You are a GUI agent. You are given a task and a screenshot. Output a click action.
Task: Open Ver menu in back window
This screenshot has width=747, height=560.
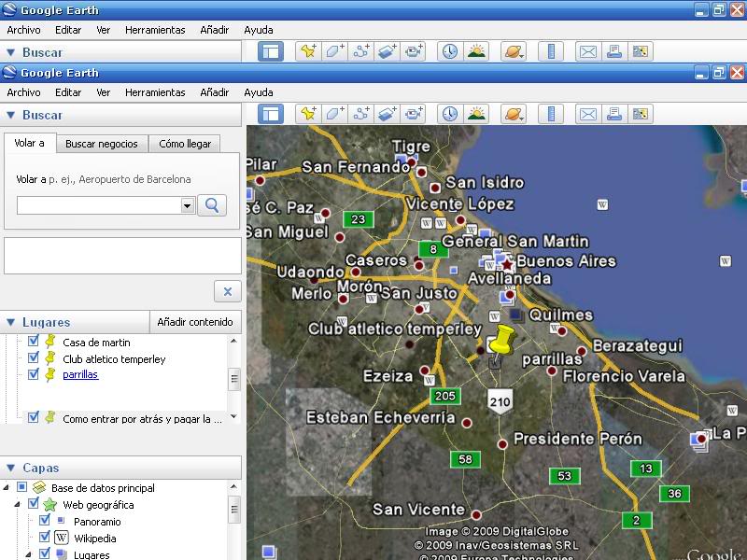(x=103, y=30)
